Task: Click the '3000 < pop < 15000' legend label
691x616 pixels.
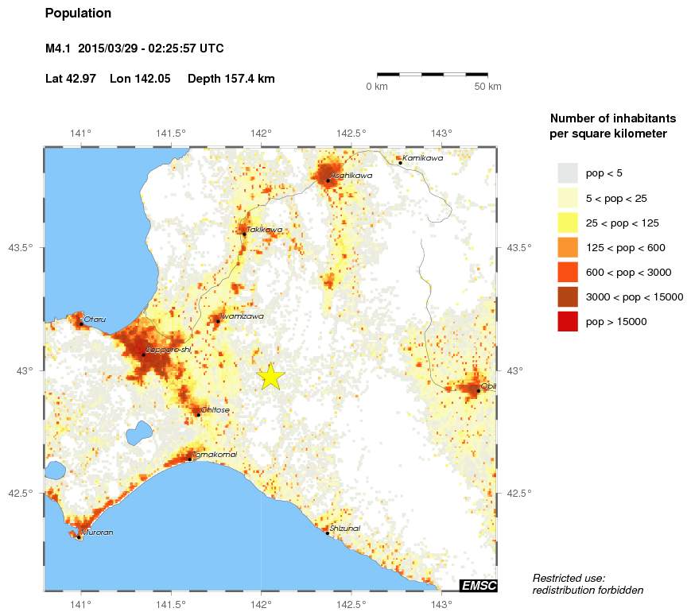Action: click(634, 297)
